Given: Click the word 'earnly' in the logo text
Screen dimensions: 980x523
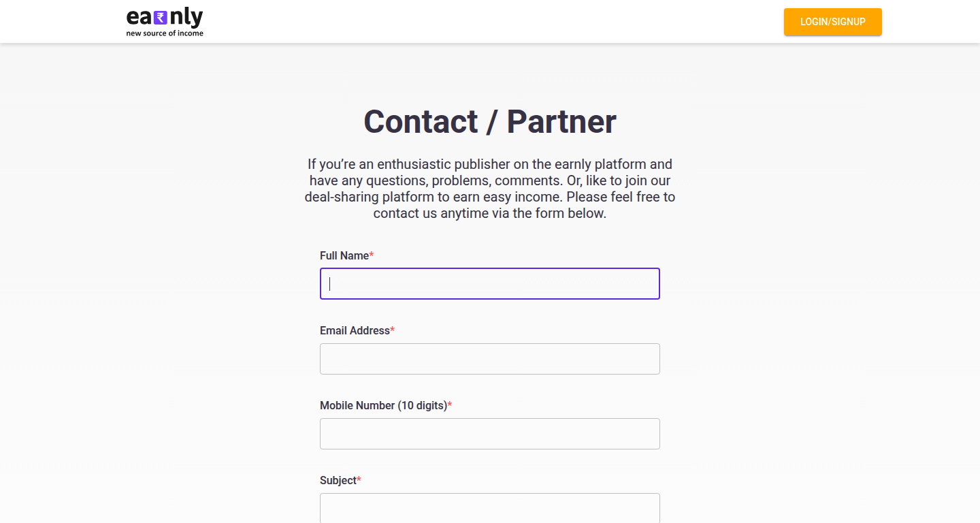Looking at the screenshot, I should [164, 16].
